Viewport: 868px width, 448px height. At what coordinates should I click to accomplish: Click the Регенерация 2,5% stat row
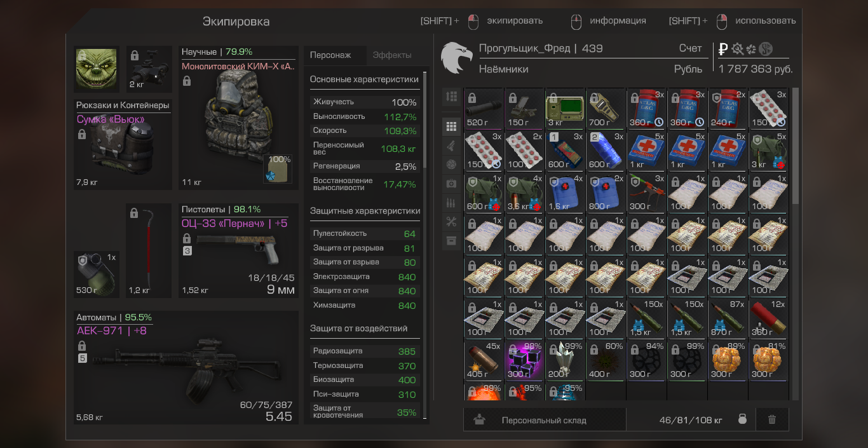point(364,166)
